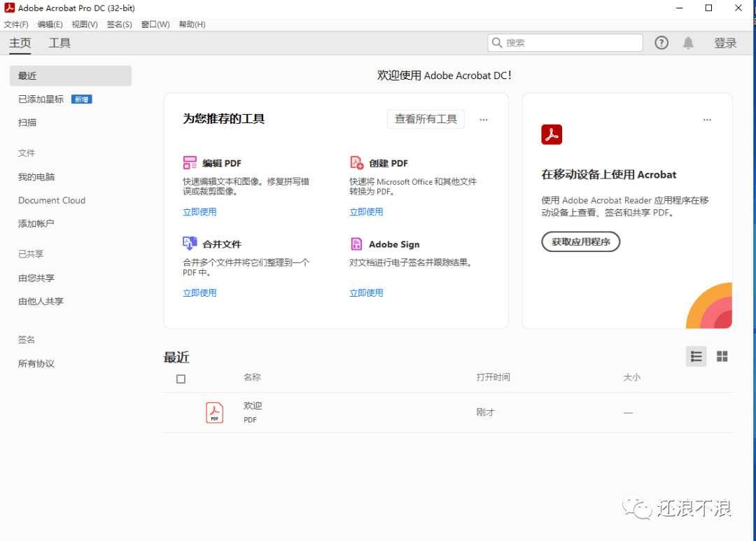Click the search magnifier icon
Image resolution: width=756 pixels, height=541 pixels.
click(497, 43)
